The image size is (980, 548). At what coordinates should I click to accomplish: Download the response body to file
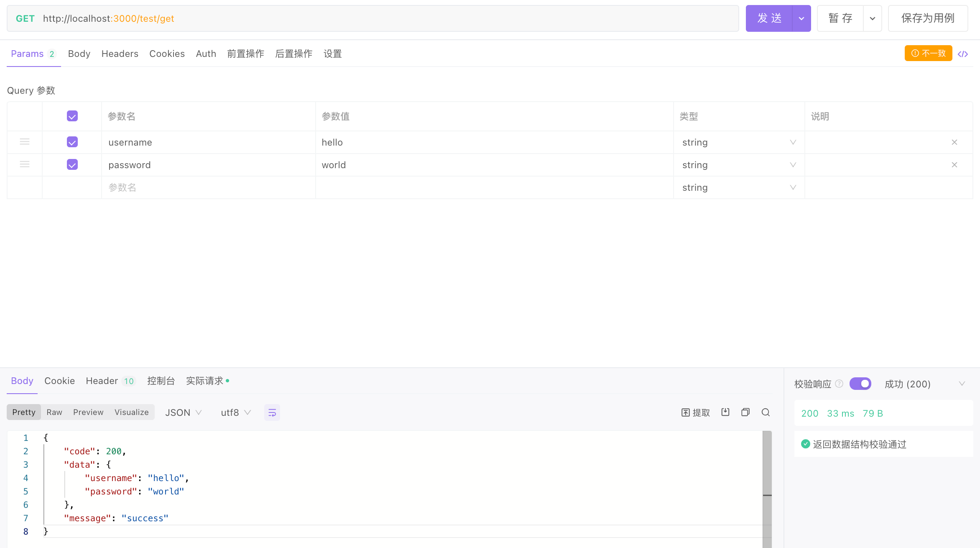pos(725,412)
